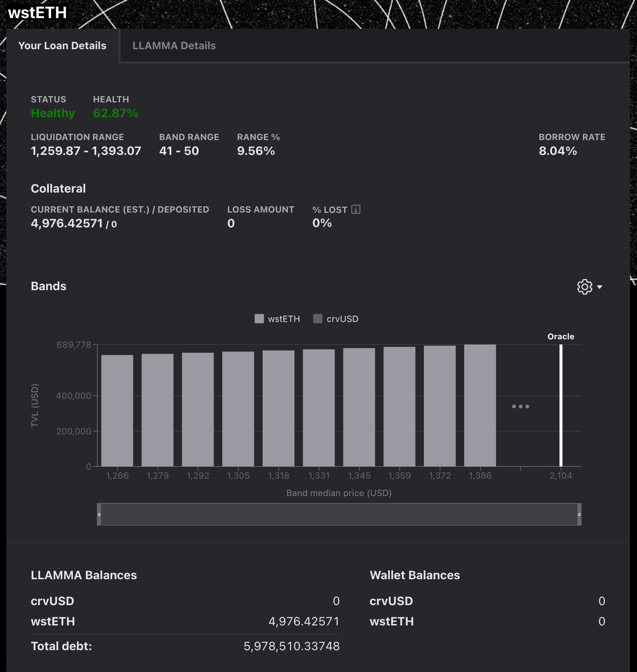Click the range % value 9.56%

point(256,151)
